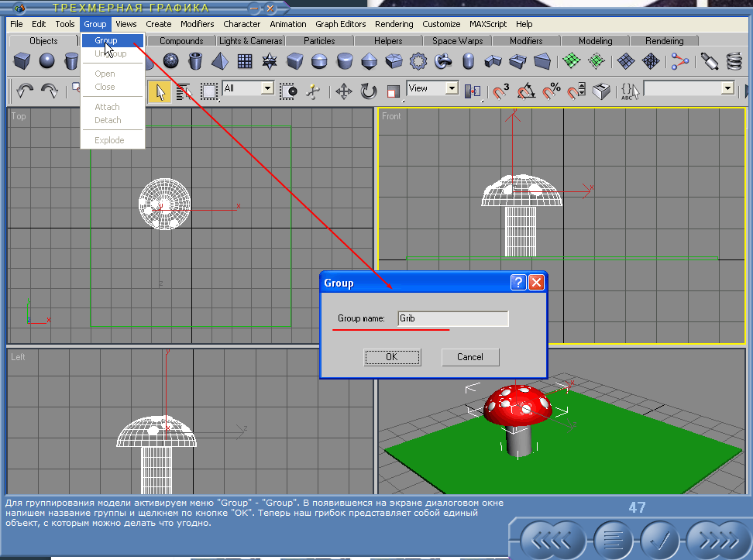Click the Left viewport label
Image resolution: width=753 pixels, height=560 pixels.
[18, 357]
